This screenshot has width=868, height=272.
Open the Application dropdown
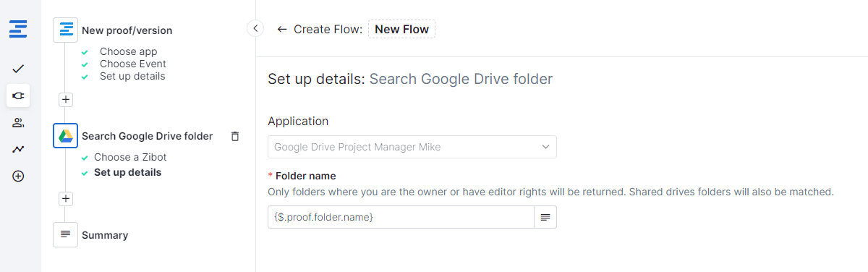[412, 147]
